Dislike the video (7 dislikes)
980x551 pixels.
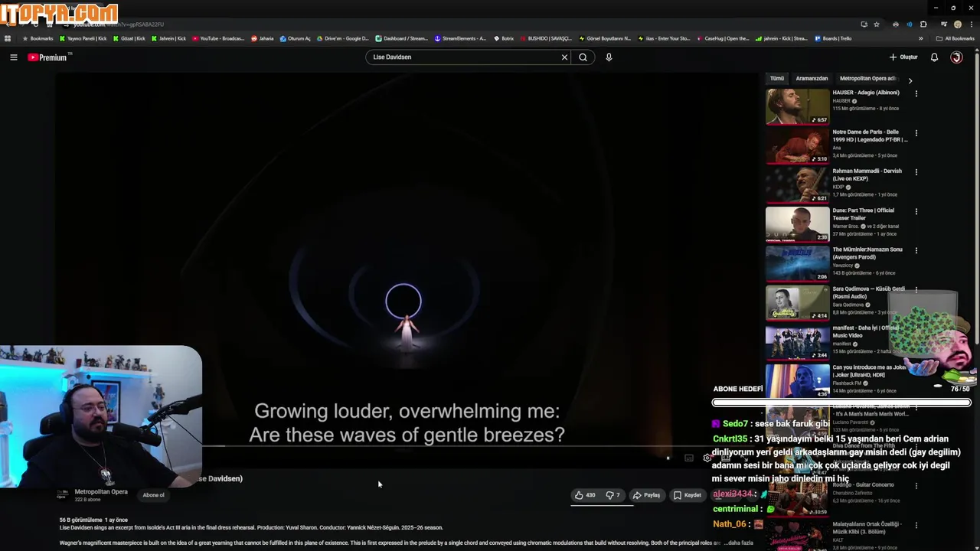pyautogui.click(x=613, y=495)
